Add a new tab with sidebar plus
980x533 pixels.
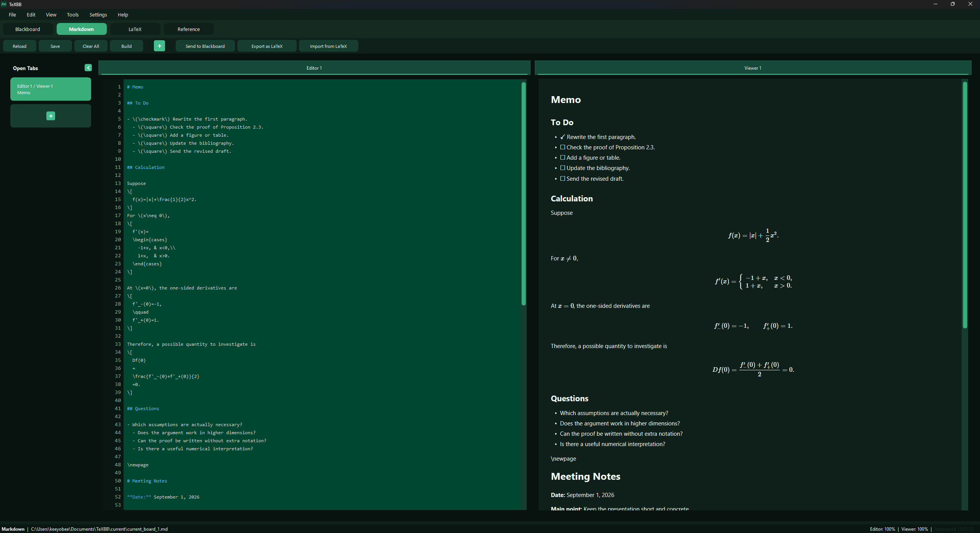[51, 116]
